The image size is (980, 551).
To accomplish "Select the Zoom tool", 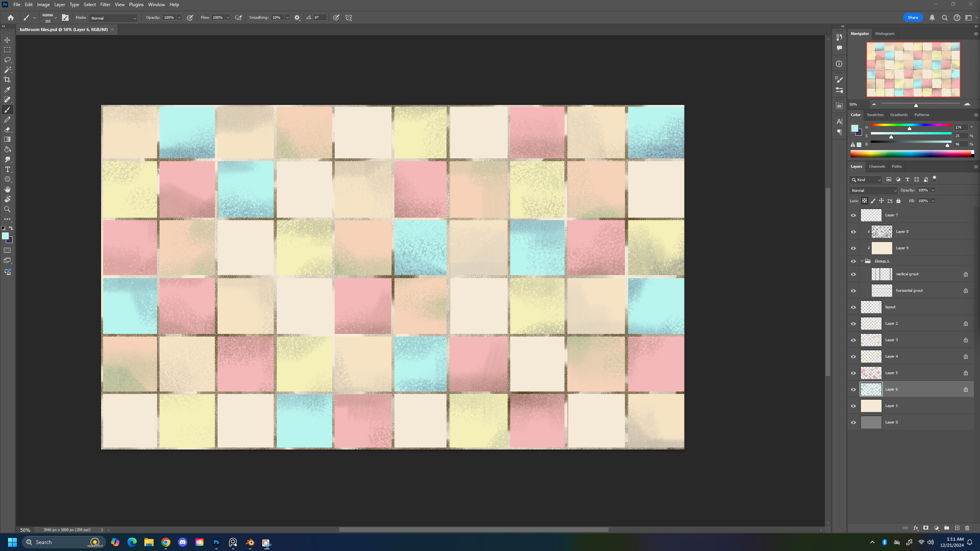I will tap(7, 209).
